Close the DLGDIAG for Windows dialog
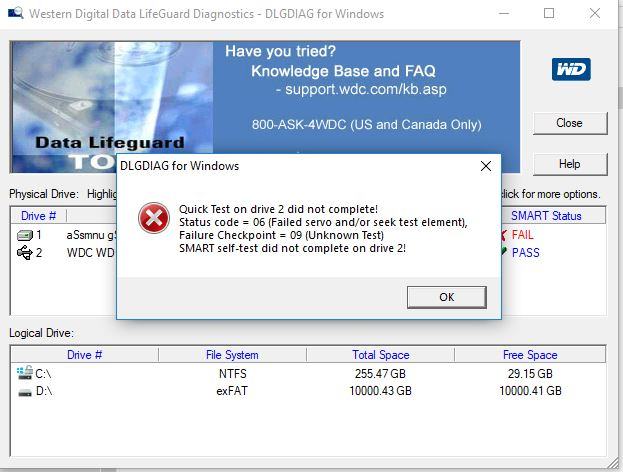Viewport: 623px width, 472px height. pos(486,166)
